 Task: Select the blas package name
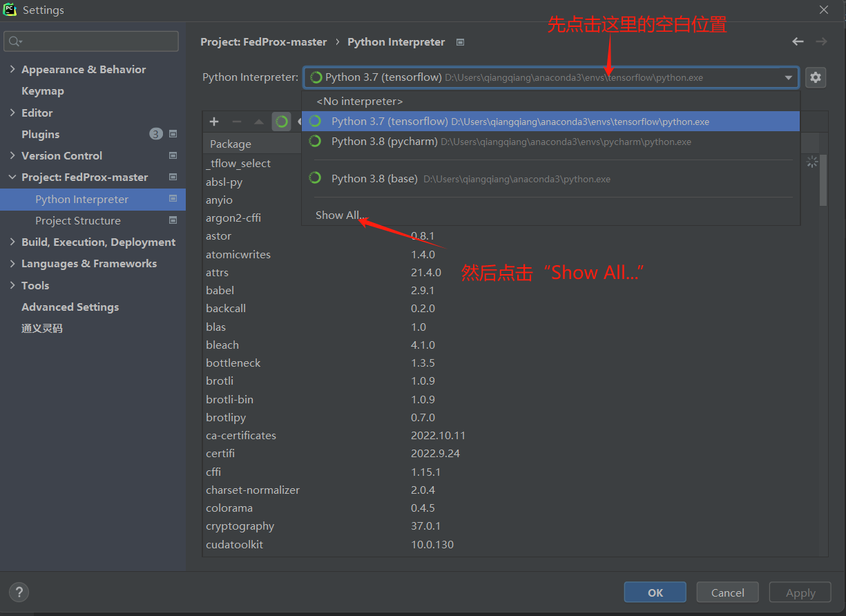215,327
